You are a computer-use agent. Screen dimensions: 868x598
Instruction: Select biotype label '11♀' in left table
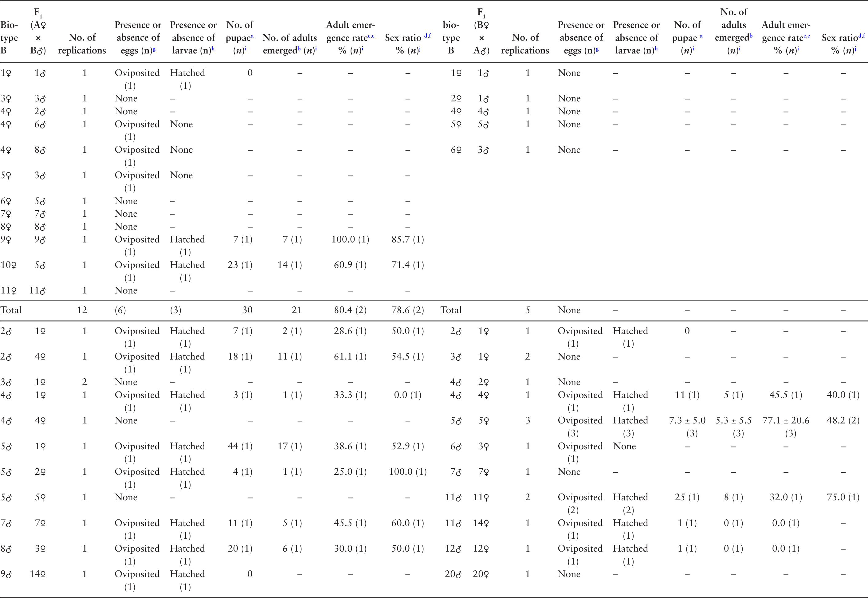click(9, 291)
